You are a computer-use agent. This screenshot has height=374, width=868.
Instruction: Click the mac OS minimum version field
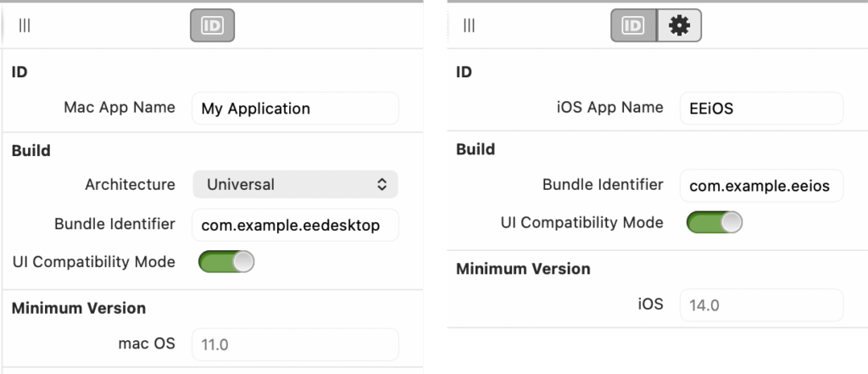pos(295,344)
